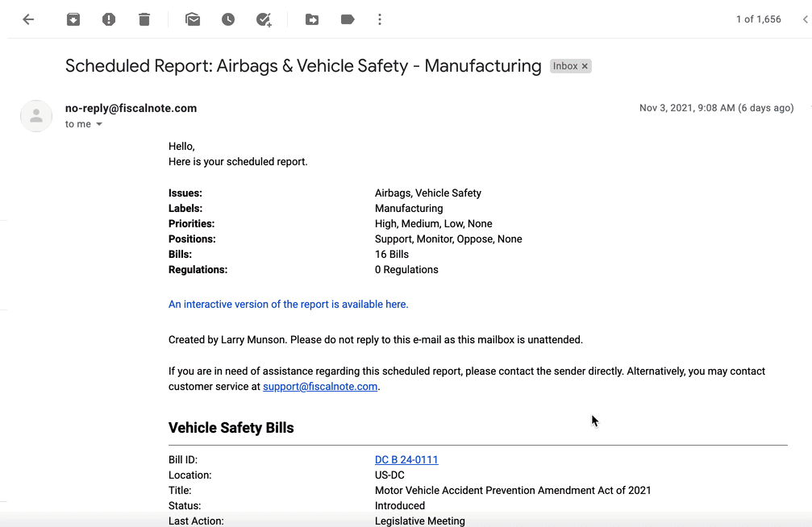Remove the Inbox label with its X
The image size is (812, 527).
[x=585, y=66]
